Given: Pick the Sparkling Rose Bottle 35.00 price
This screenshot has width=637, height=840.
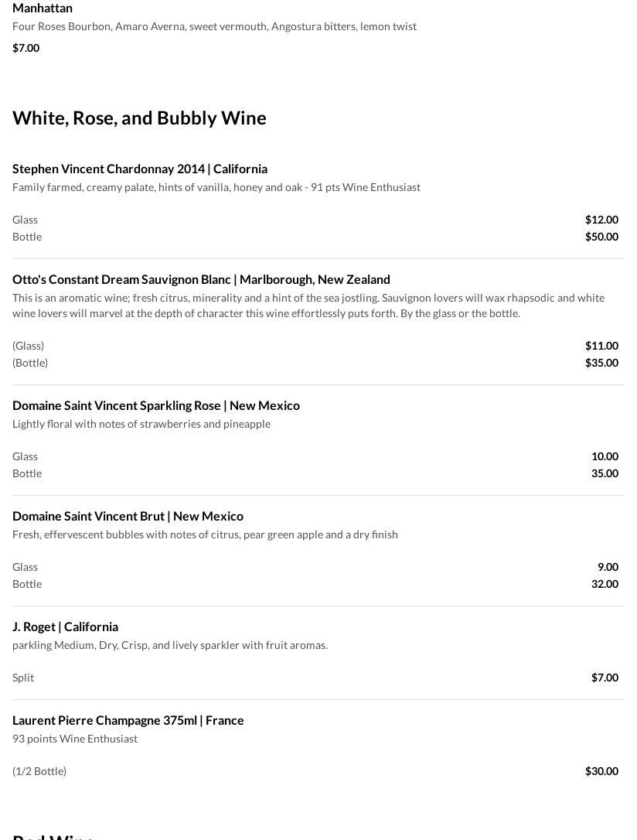Looking at the screenshot, I should (x=605, y=473).
